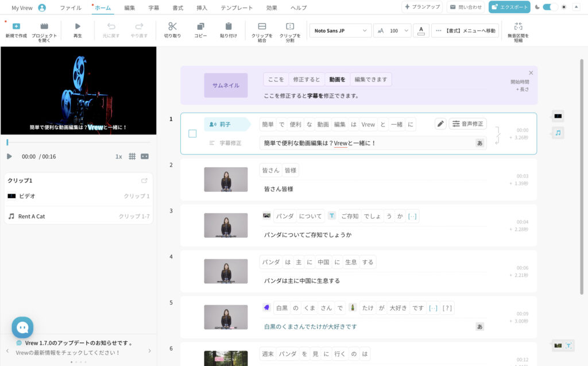Toggle the light/dark theme switch
588x366 pixels.
click(550, 7)
